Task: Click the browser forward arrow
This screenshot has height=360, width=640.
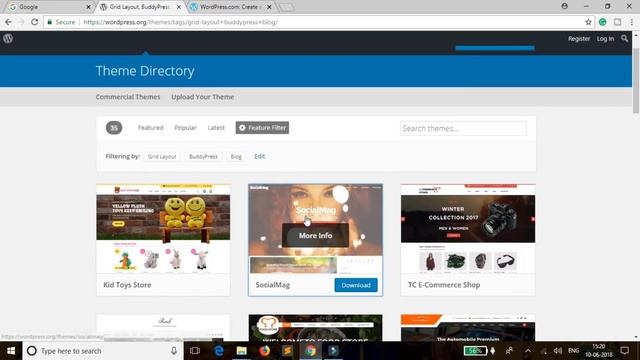Action: point(21,22)
